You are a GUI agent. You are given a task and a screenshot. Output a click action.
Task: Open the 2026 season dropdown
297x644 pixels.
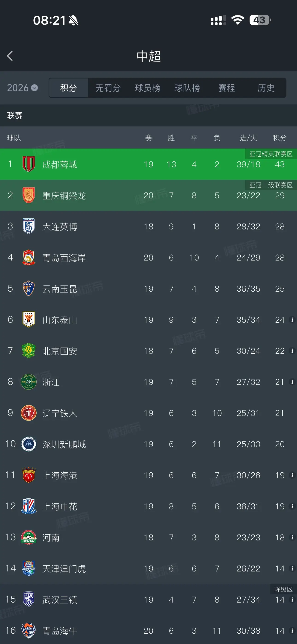click(x=23, y=88)
